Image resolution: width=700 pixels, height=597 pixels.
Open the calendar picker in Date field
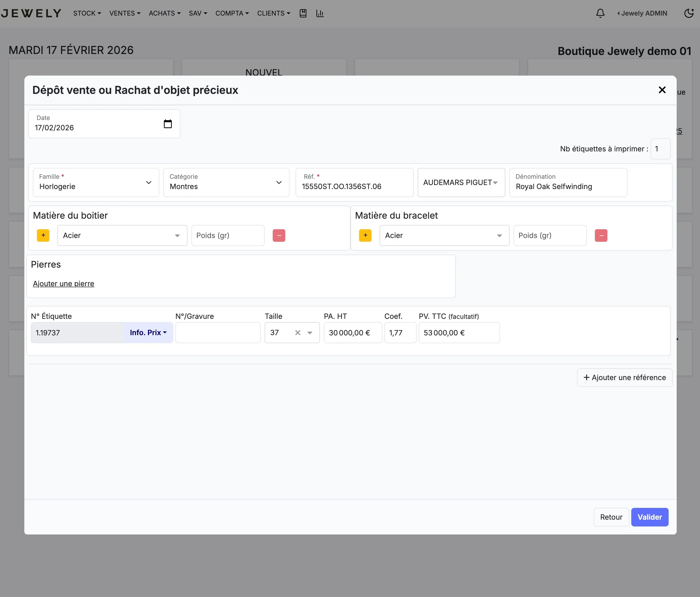pyautogui.click(x=168, y=124)
